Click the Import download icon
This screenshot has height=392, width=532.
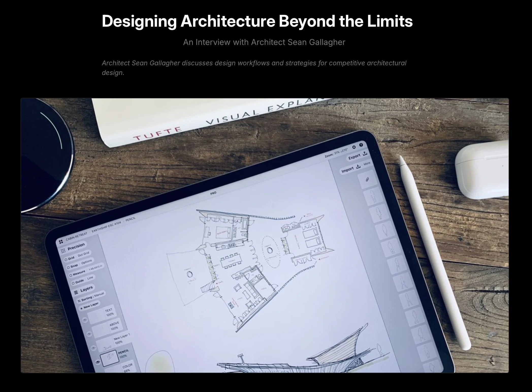[x=358, y=167]
